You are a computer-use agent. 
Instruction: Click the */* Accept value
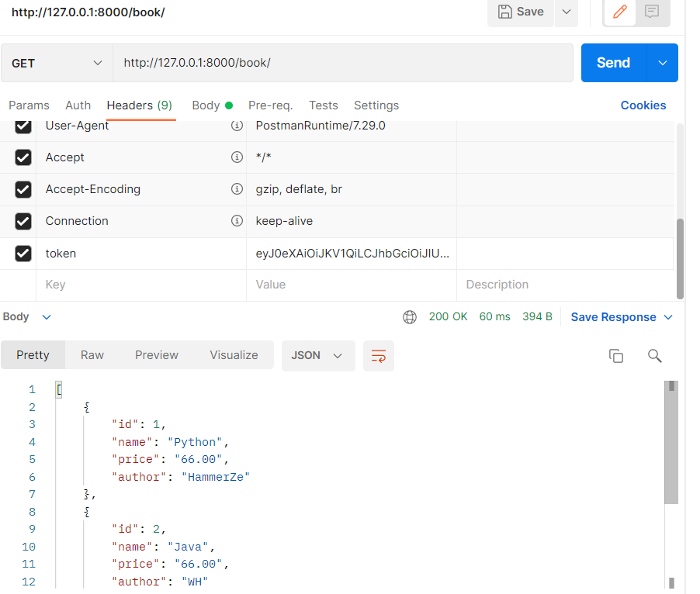(263, 157)
